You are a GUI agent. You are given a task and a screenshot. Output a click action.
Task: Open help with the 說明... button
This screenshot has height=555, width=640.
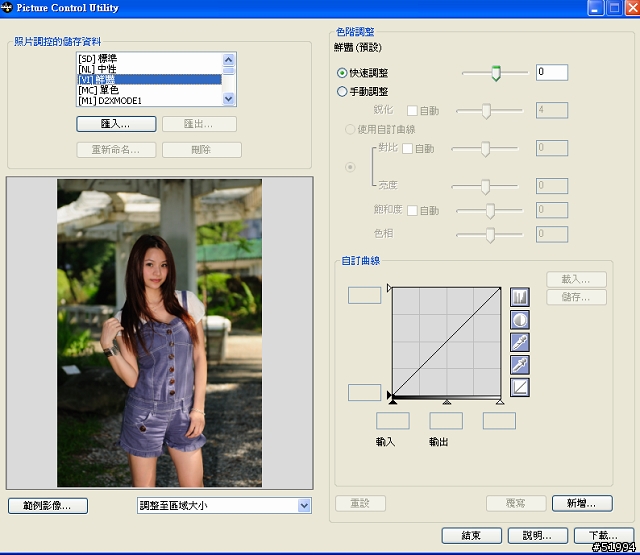pyautogui.click(x=538, y=536)
